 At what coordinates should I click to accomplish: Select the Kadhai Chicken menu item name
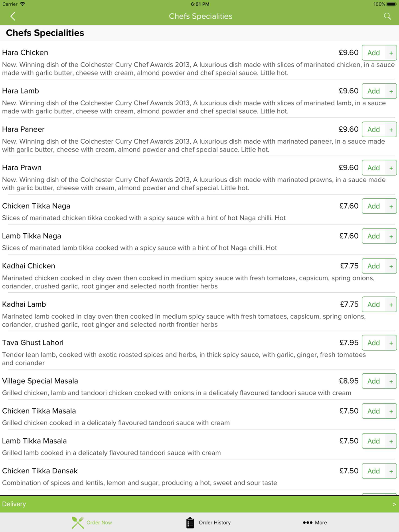pos(29,266)
